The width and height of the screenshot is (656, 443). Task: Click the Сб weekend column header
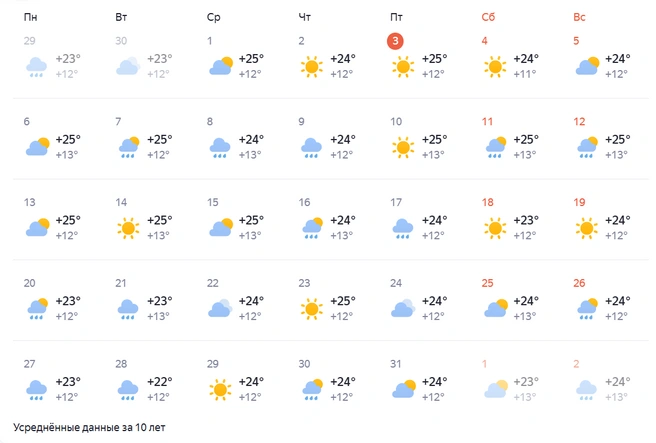pos(488,17)
